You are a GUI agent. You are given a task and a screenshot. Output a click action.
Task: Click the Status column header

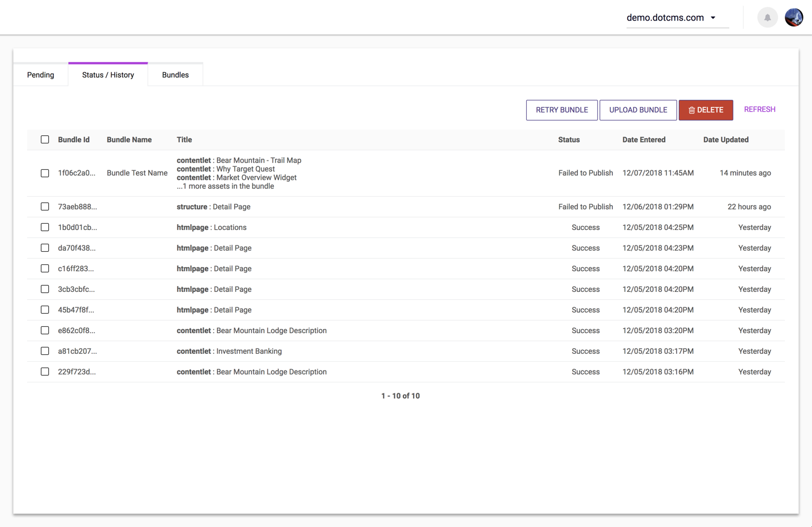(x=569, y=140)
